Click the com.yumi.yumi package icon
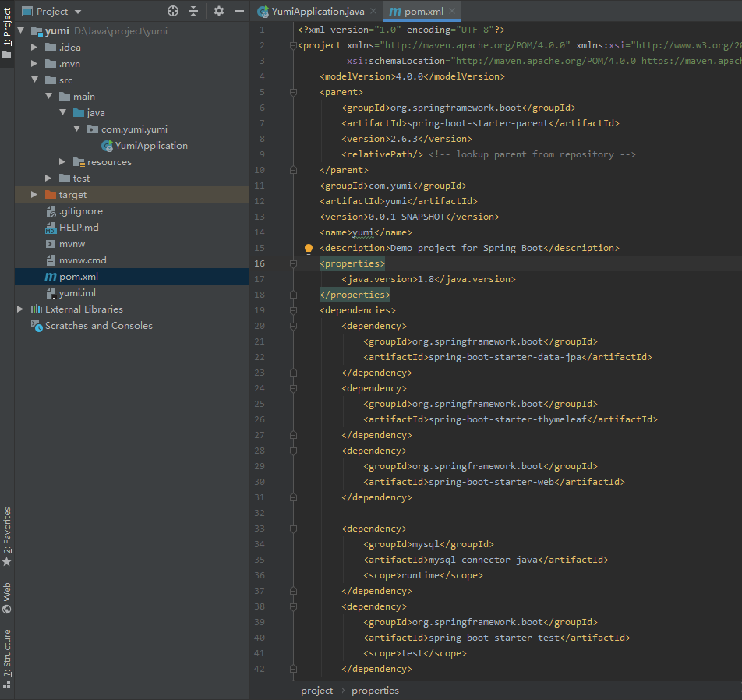 tap(93, 129)
